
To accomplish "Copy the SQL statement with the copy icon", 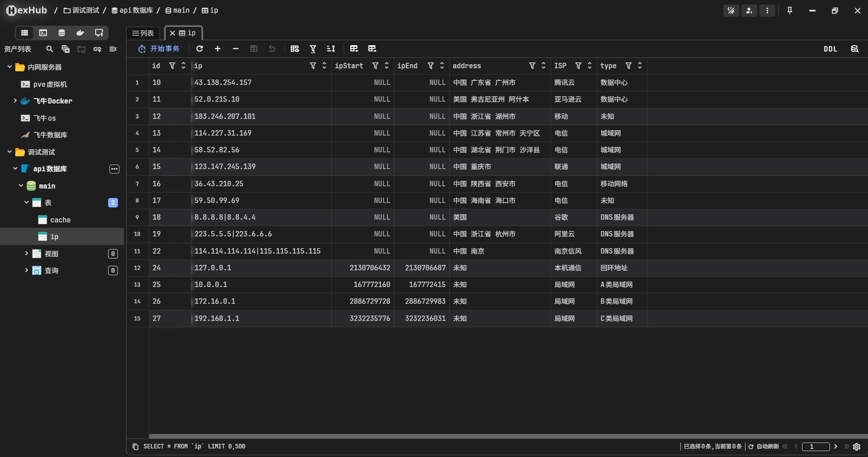I will coord(135,447).
